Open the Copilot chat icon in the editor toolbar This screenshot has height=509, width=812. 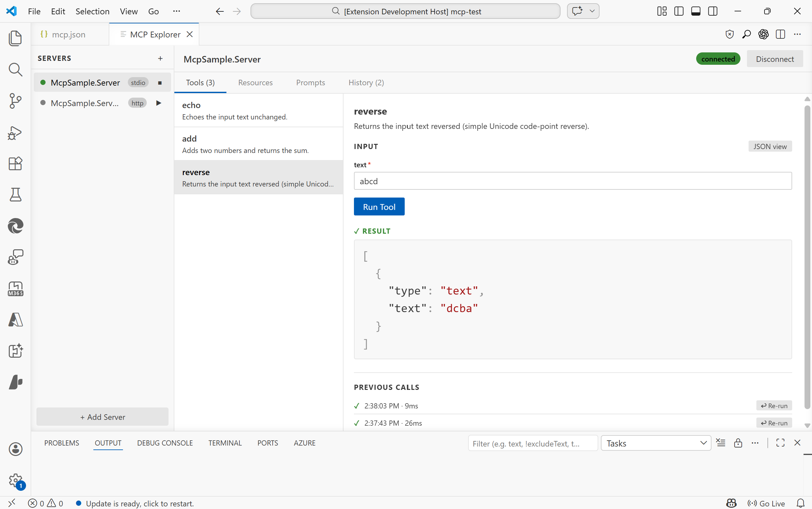[x=763, y=34]
